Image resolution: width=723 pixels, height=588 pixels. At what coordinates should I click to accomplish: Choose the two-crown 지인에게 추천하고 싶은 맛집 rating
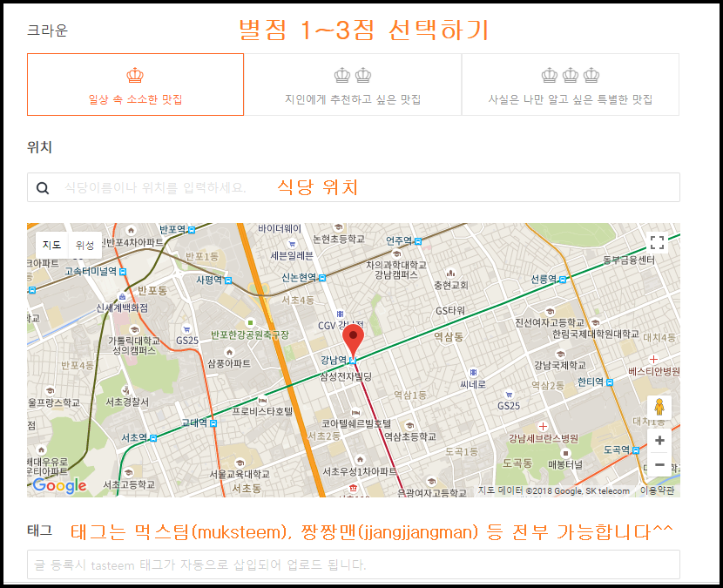click(352, 84)
